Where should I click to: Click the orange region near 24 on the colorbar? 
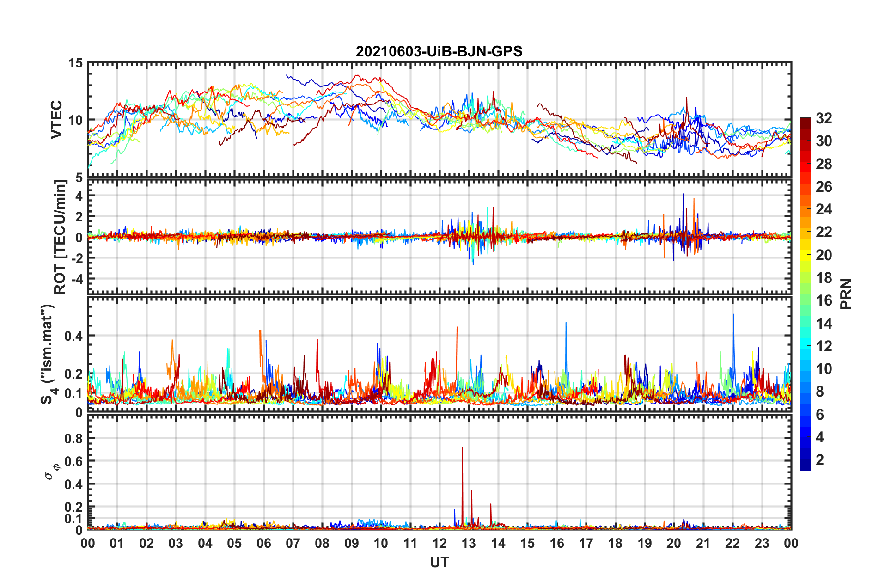pos(806,210)
